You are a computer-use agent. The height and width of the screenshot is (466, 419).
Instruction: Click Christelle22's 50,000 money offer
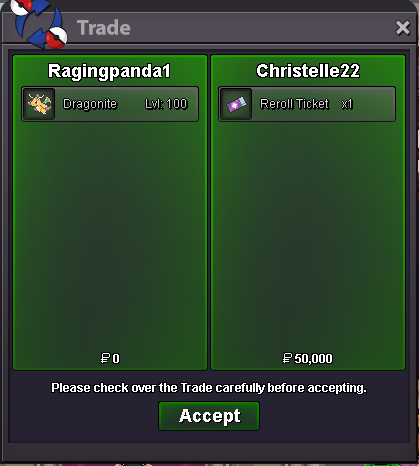click(x=308, y=359)
